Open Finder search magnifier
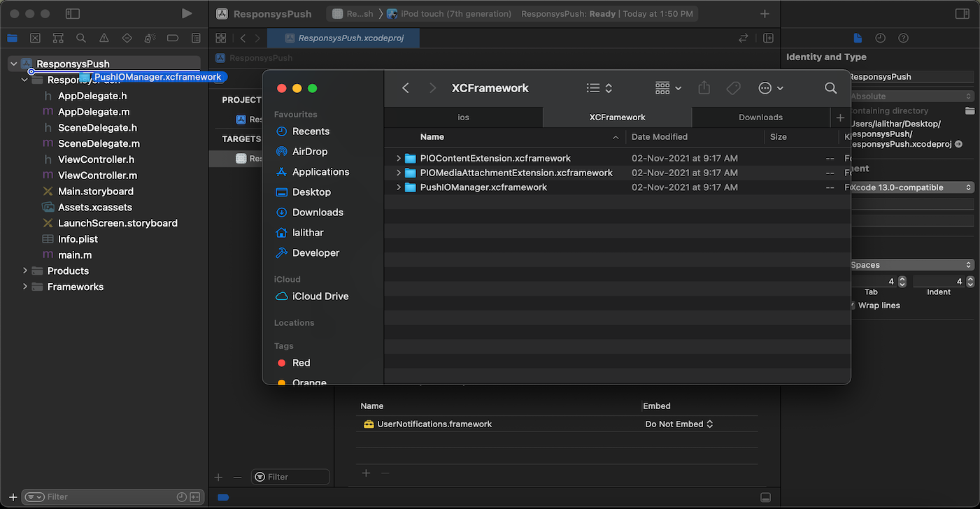Image resolution: width=980 pixels, height=509 pixels. [x=831, y=88]
